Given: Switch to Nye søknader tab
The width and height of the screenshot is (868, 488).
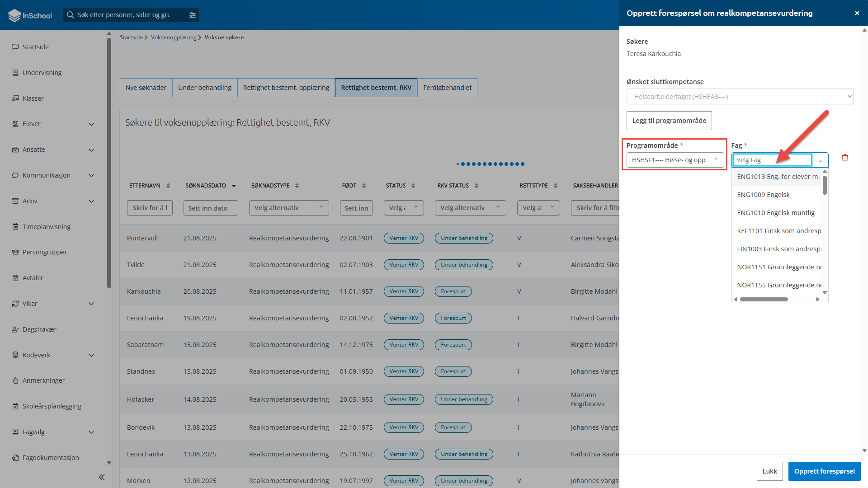Looking at the screenshot, I should pos(146,88).
